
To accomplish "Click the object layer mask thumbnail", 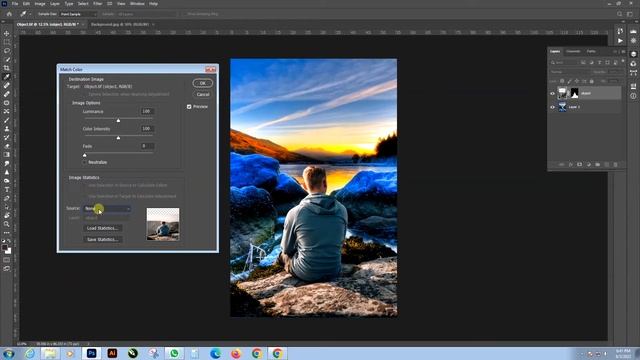I will click(x=574, y=93).
